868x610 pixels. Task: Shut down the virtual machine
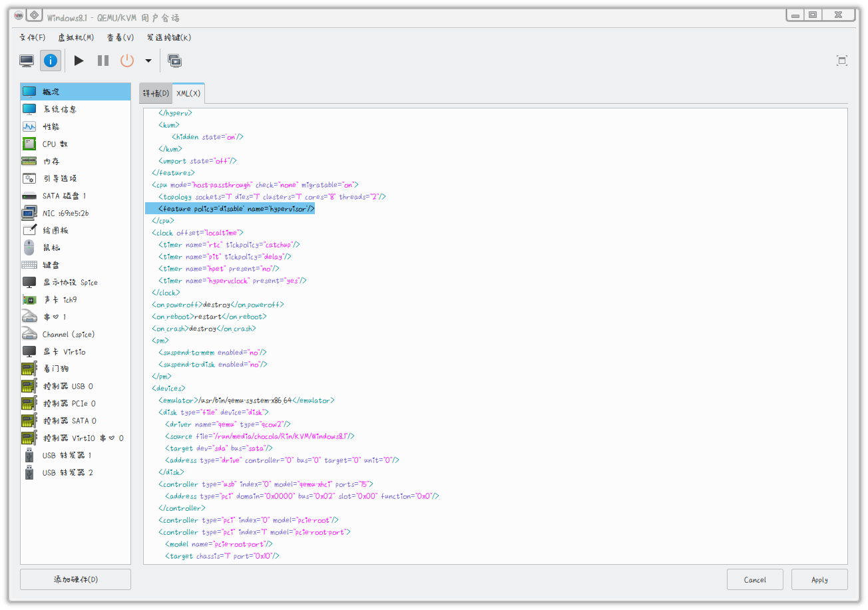(x=127, y=61)
